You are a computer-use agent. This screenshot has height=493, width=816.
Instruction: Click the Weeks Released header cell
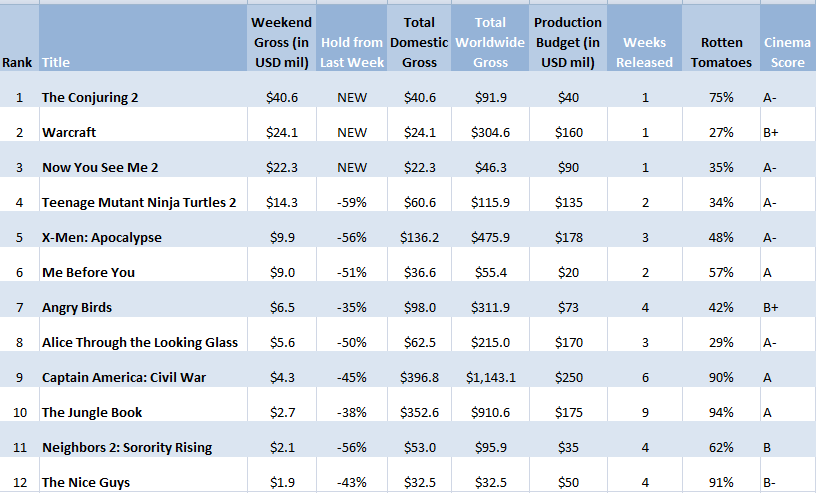click(647, 52)
